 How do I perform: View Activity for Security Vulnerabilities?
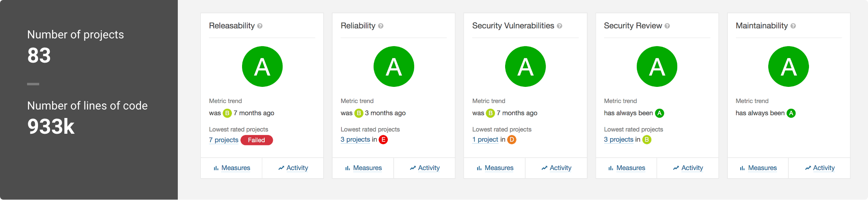(556, 168)
